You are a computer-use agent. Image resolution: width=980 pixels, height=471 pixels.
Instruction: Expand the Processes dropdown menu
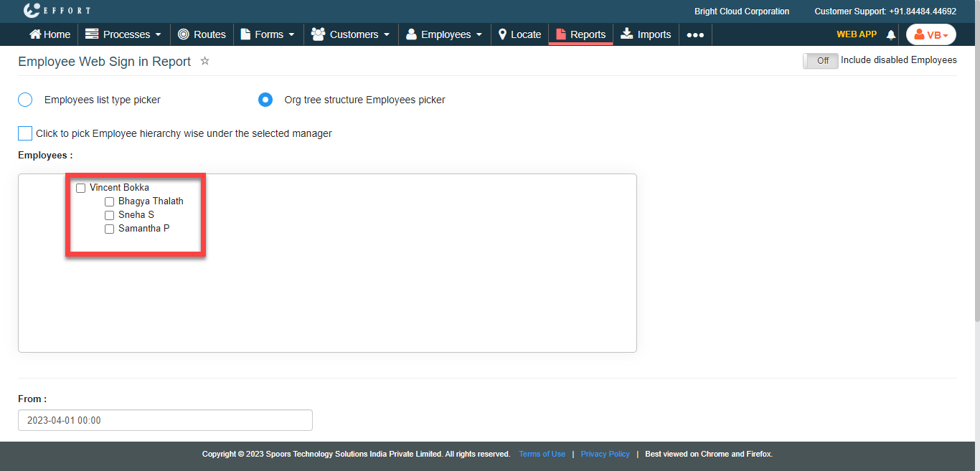(x=123, y=34)
